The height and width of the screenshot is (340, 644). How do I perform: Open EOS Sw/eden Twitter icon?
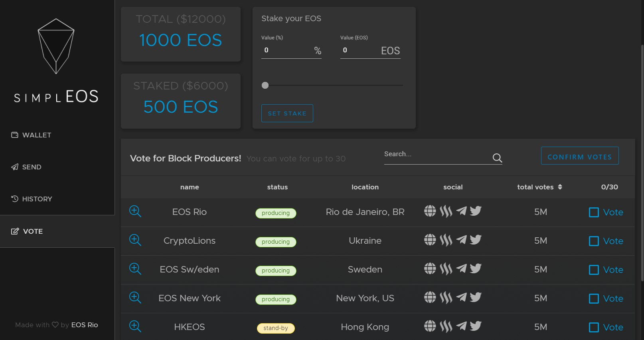tap(476, 268)
